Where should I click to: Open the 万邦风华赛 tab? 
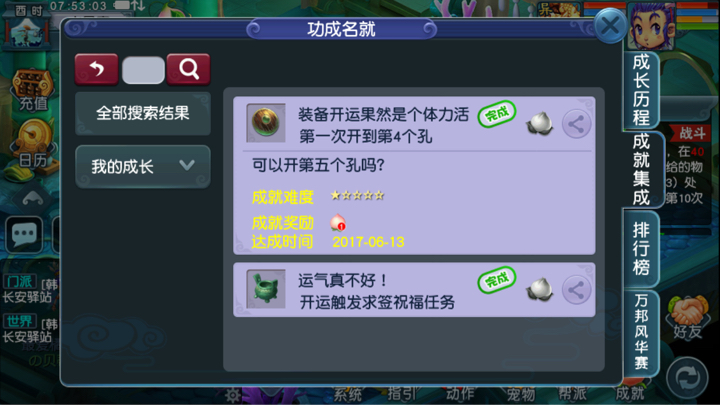641,332
